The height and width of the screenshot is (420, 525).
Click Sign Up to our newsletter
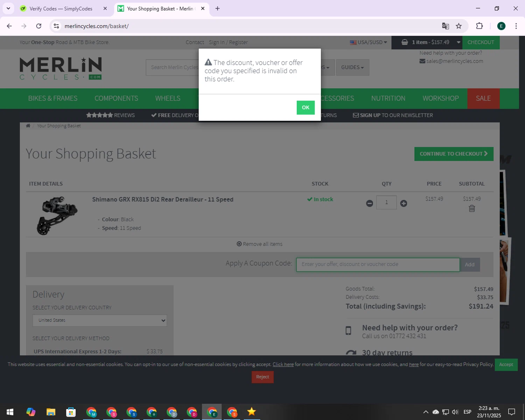coord(393,115)
